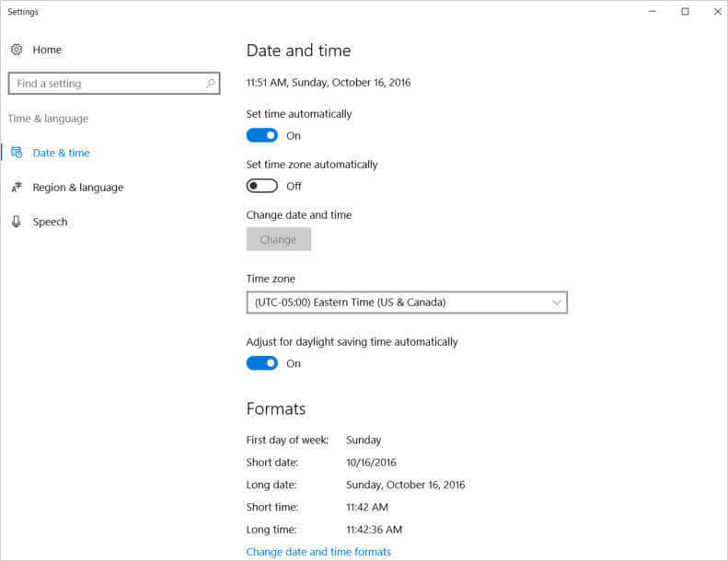Click the Home gear icon

[17, 49]
